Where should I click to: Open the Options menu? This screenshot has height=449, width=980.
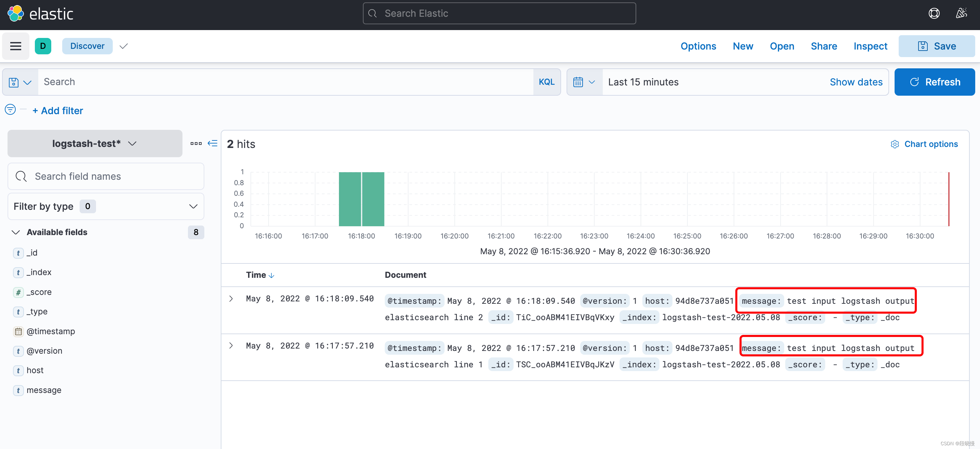point(698,46)
